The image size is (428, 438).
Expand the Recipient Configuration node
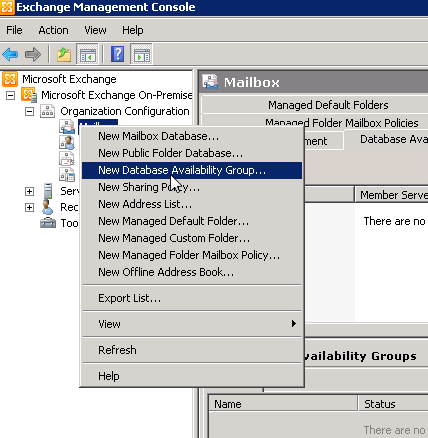pos(29,207)
